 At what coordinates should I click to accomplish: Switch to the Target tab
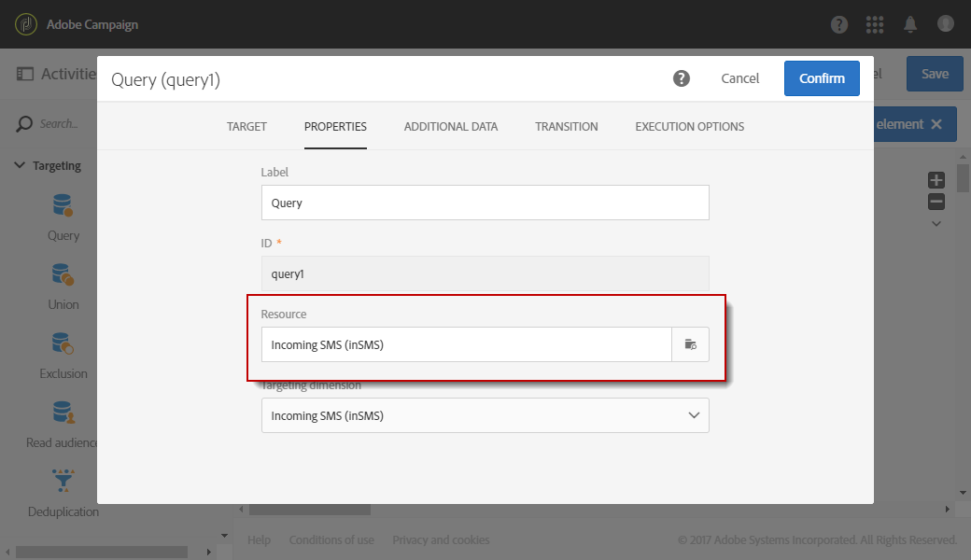tap(246, 126)
